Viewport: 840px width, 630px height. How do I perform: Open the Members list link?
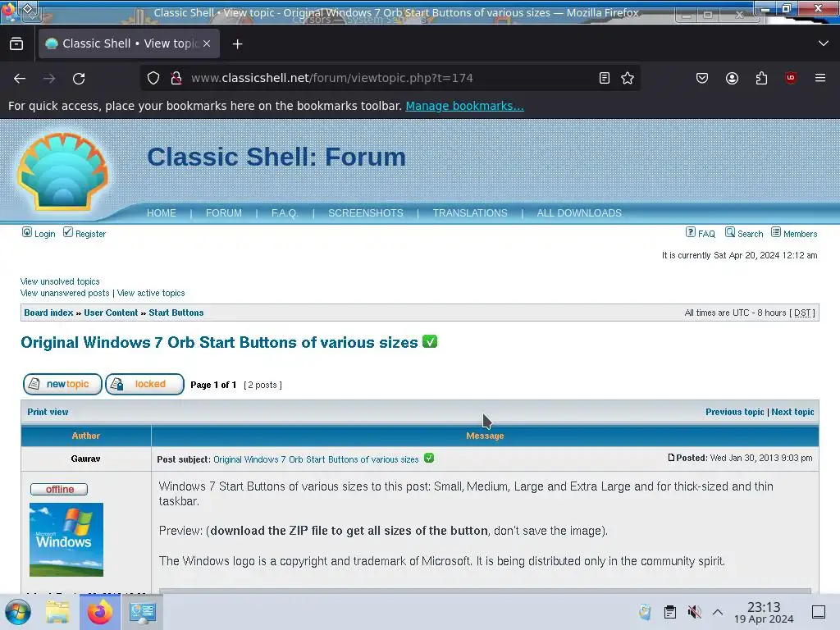(794, 234)
